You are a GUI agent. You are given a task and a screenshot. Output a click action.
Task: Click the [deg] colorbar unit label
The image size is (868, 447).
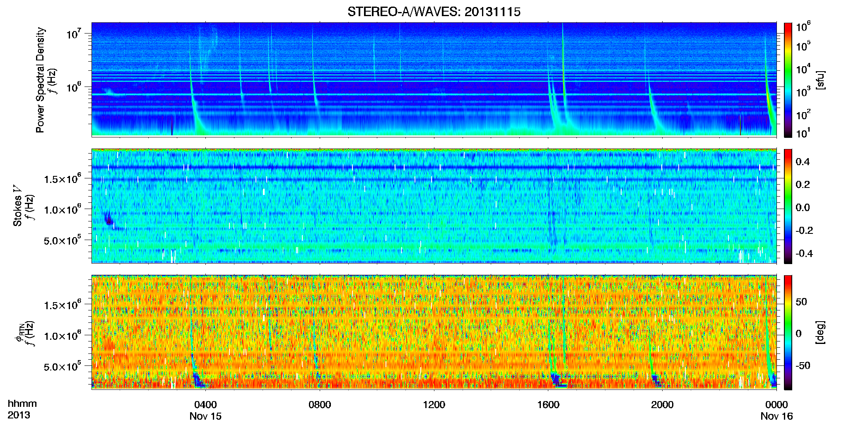point(820,332)
